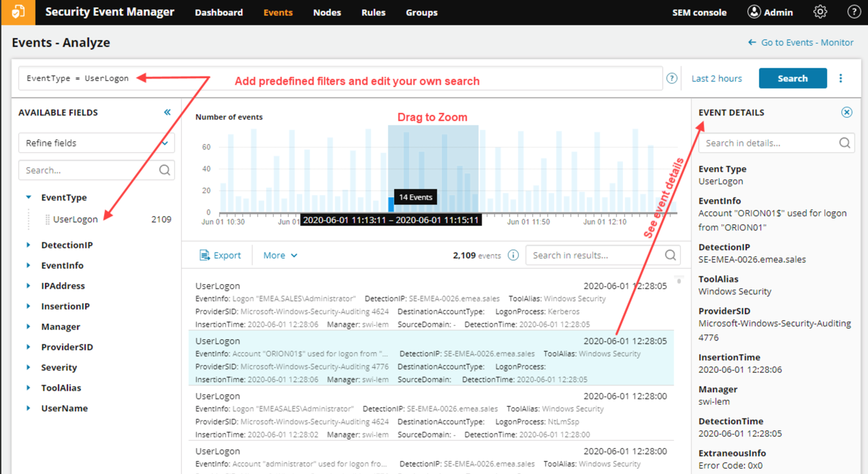Viewport: 868px width, 474px height.
Task: Expand the Severity field group
Action: click(29, 368)
